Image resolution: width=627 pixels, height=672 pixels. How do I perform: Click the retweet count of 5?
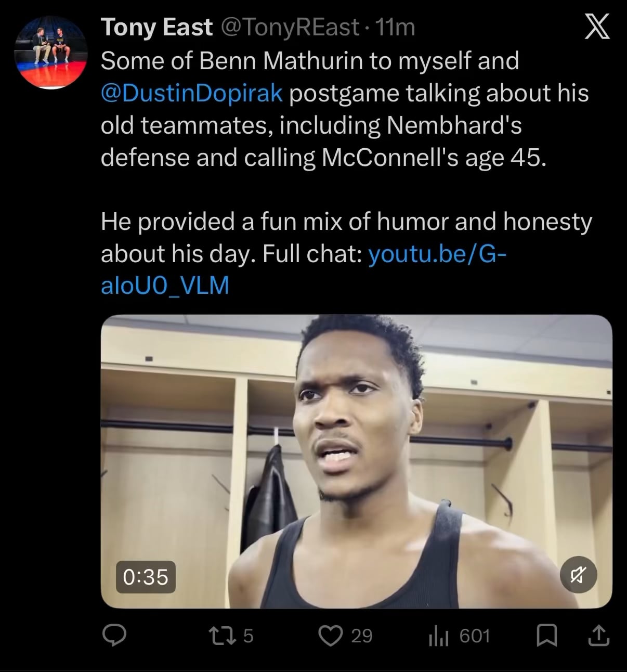point(248,636)
